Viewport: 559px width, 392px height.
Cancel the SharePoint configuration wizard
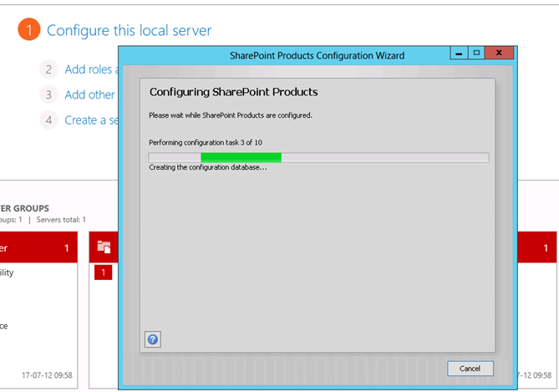(470, 369)
